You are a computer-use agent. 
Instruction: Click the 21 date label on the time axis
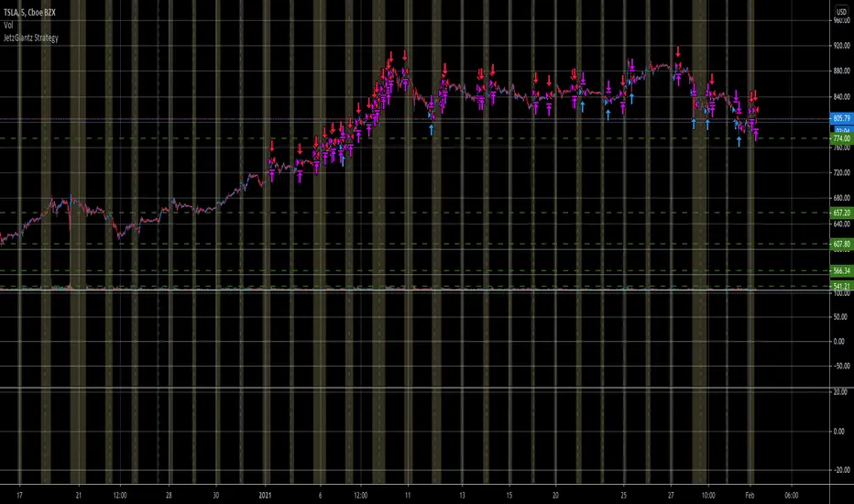coord(79,495)
